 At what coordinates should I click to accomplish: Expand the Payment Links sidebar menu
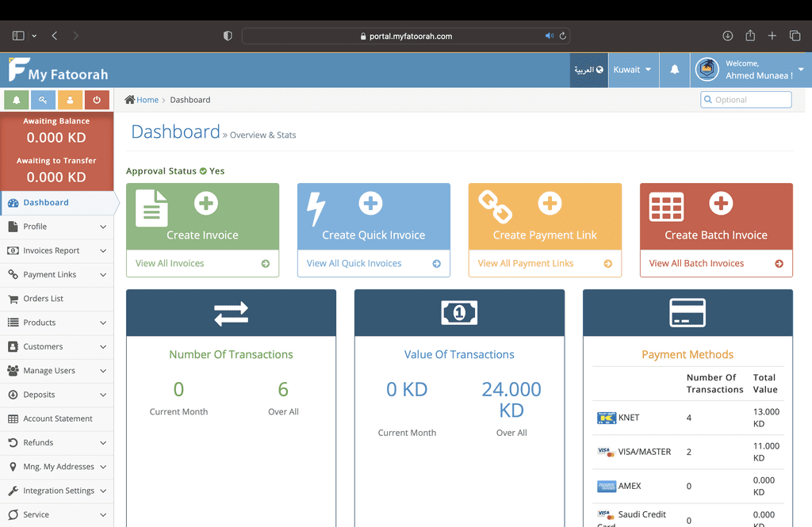pyautogui.click(x=57, y=274)
